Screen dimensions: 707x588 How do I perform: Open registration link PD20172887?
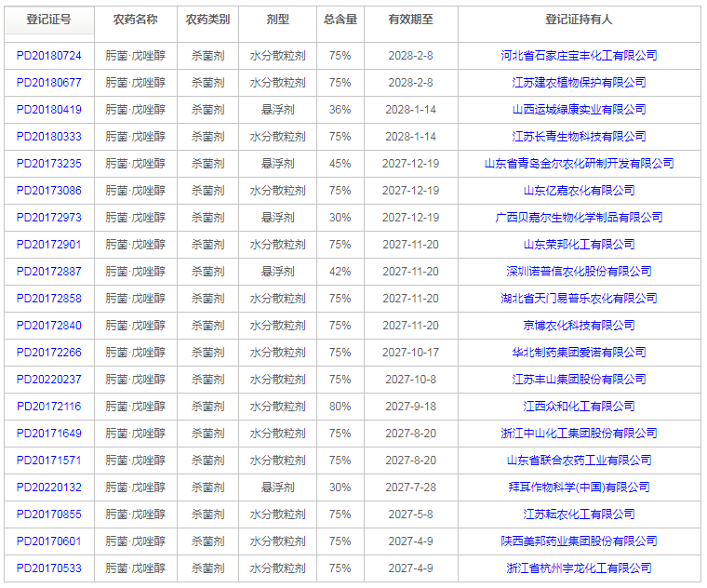[x=48, y=272]
